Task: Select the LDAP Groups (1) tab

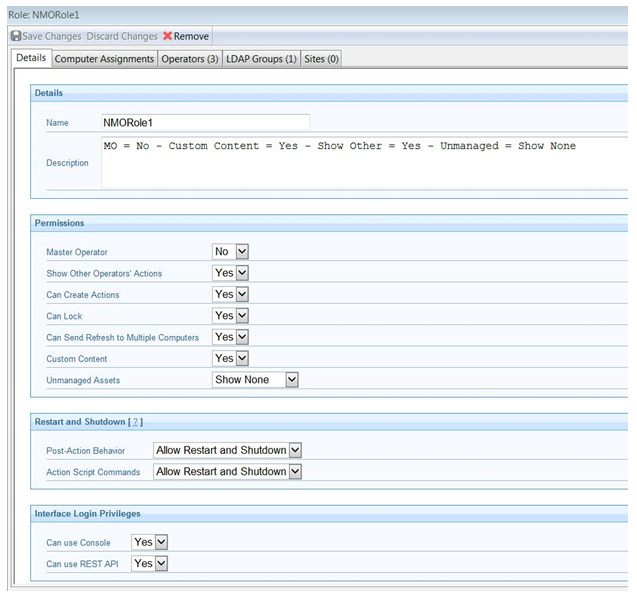Action: pos(261,59)
